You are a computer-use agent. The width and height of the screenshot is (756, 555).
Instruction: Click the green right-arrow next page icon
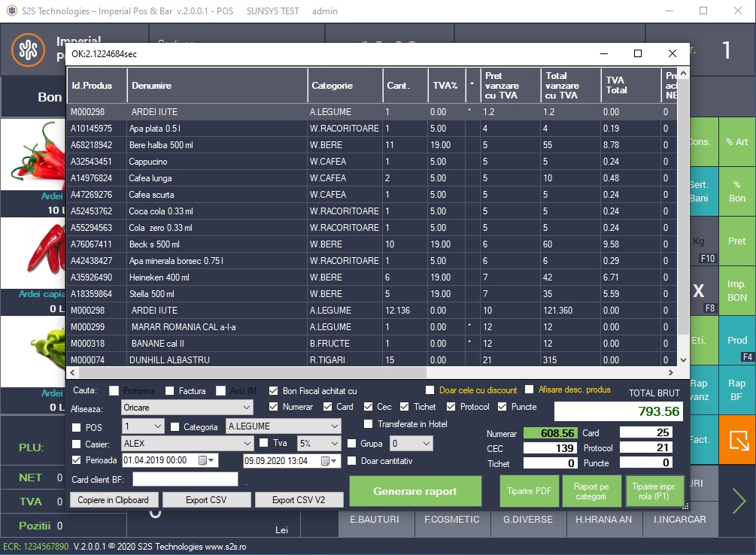[x=739, y=501]
